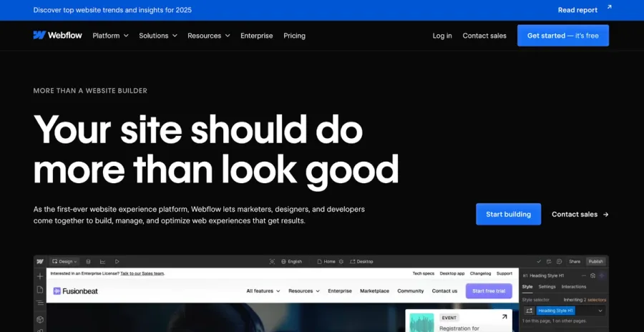Click the Contact us nav link
The width and height of the screenshot is (644, 332).
pos(444,291)
